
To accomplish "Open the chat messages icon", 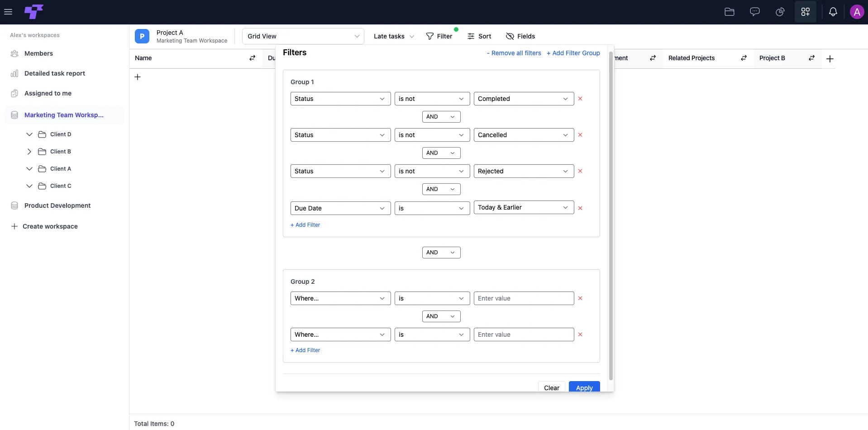I will [754, 12].
